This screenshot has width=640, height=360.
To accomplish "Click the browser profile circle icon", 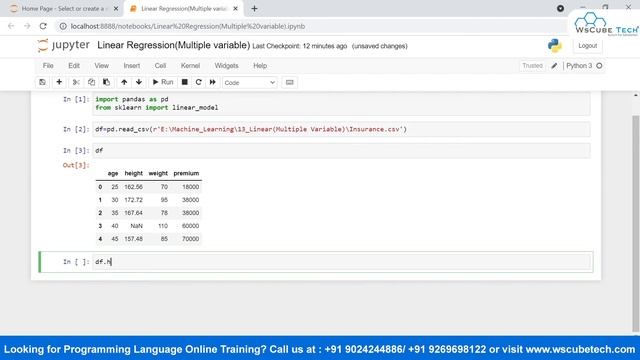I will coord(560,8).
